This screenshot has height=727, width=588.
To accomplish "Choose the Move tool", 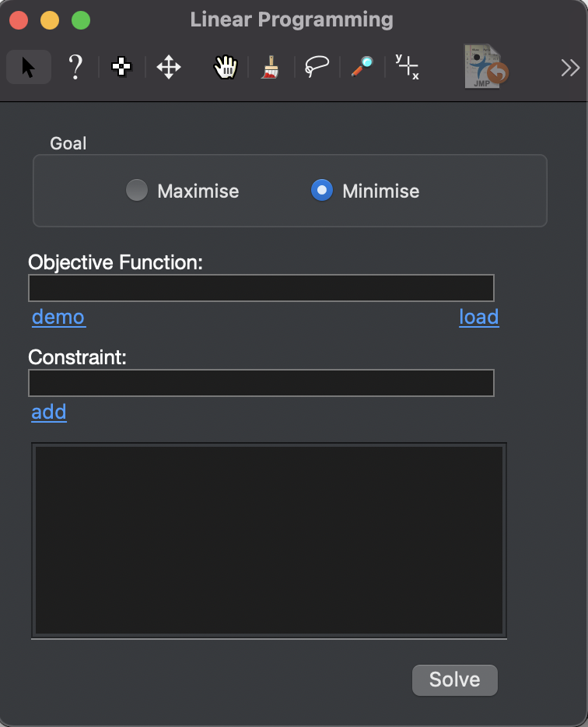I will coord(169,68).
